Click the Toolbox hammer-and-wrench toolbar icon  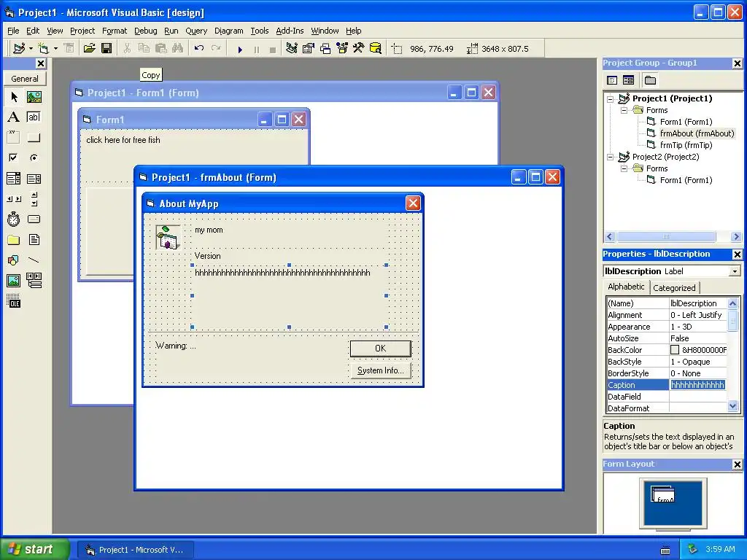pyautogui.click(x=359, y=49)
